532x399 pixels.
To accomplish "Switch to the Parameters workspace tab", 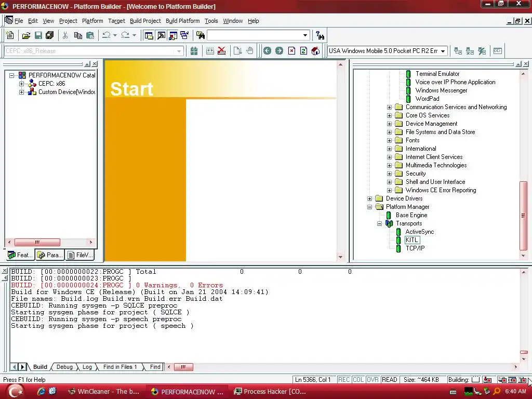I will (50, 255).
